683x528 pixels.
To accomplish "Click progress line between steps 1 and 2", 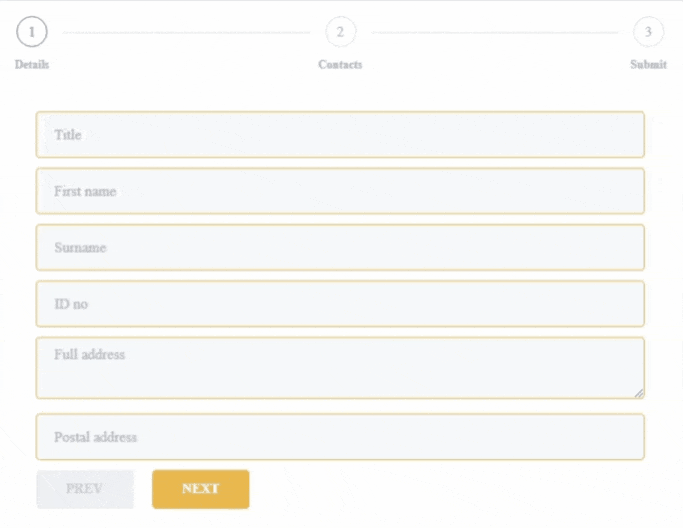I will coord(186,33).
